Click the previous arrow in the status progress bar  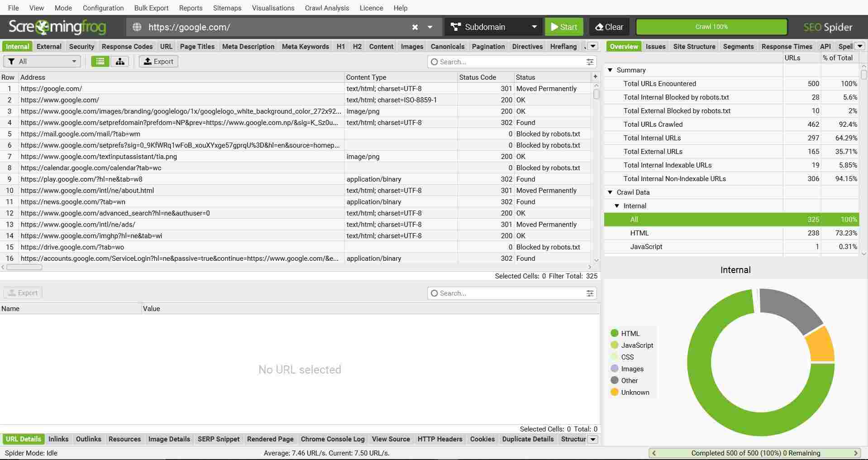[654, 453]
